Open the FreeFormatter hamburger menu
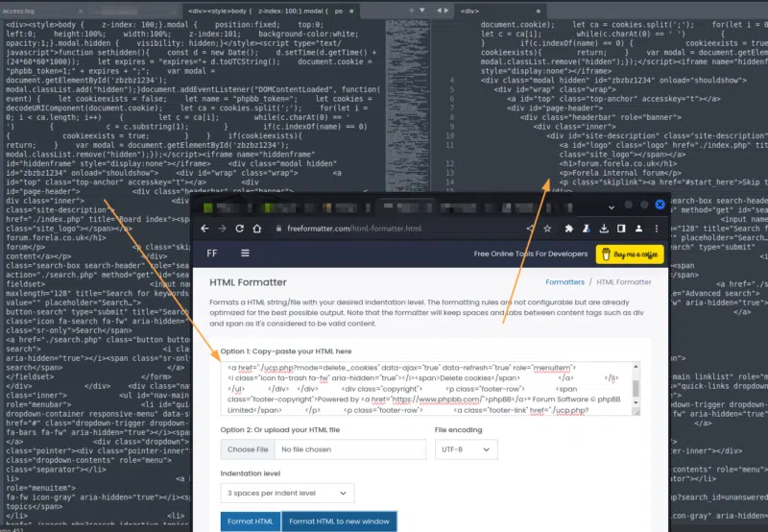This screenshot has height=532, width=768. (245, 254)
